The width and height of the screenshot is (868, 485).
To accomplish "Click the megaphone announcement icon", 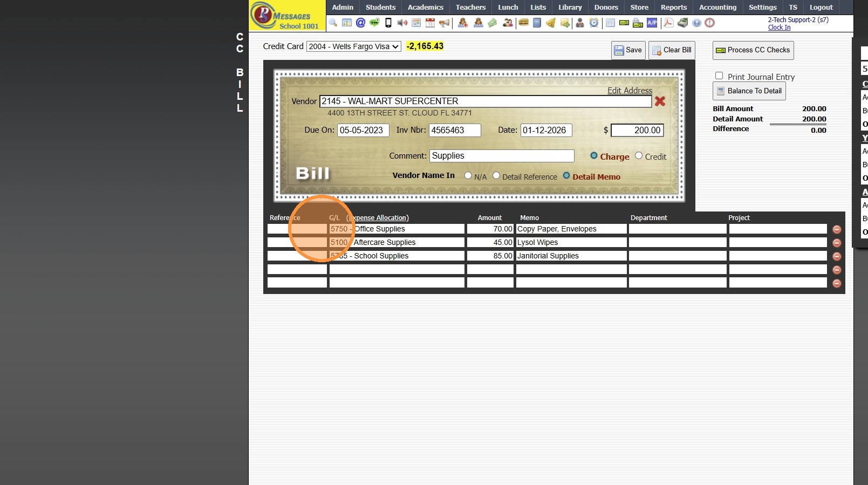I will [444, 23].
